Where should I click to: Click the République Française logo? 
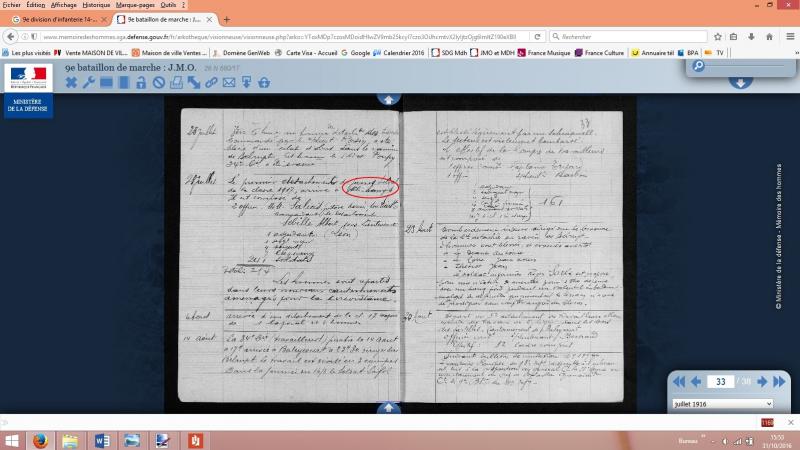(29, 78)
